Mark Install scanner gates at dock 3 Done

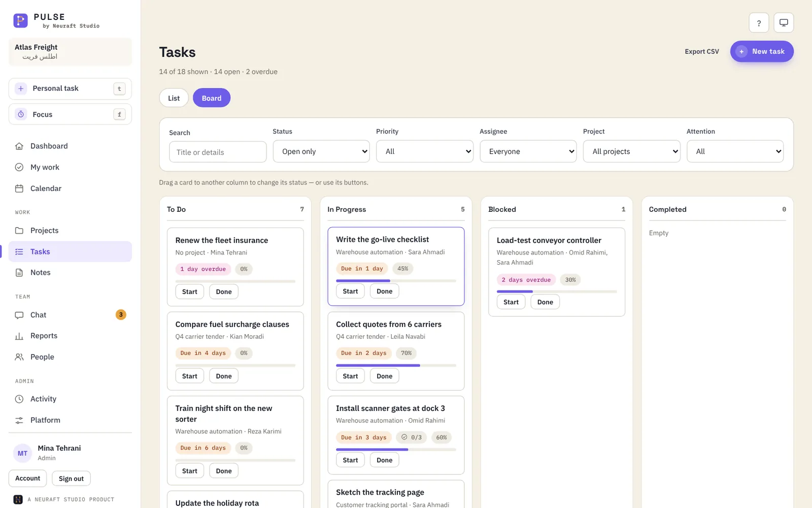click(384, 460)
